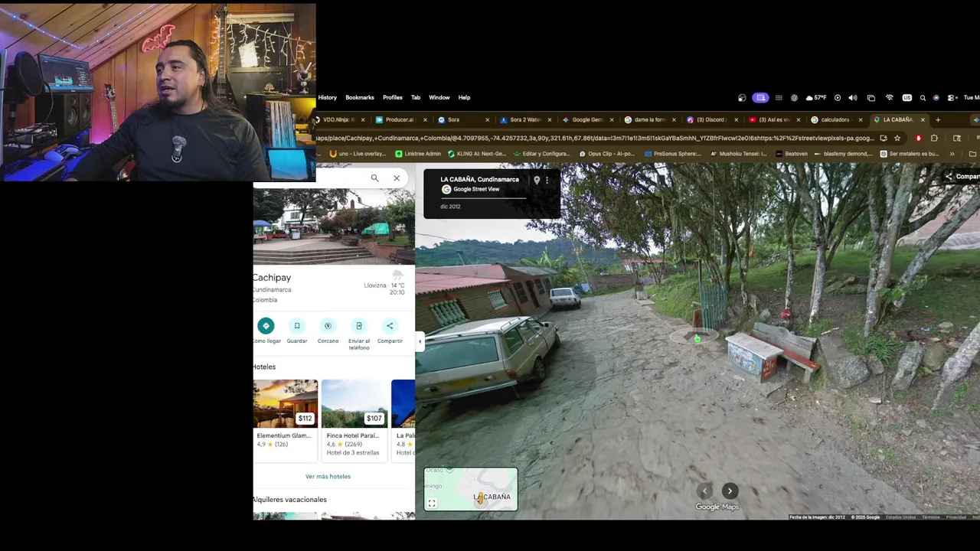Share the place via Compartir icon
This screenshot has height=551, width=980.
tap(390, 326)
